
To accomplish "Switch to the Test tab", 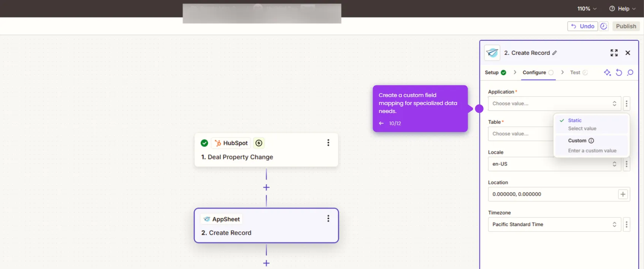I will 579,72.
